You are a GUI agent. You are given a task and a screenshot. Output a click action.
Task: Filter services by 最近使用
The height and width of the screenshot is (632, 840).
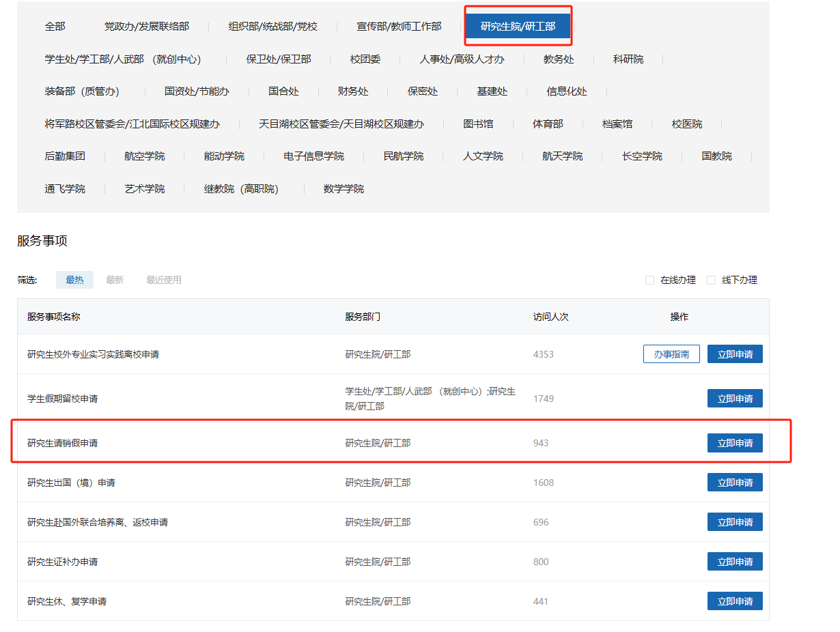164,280
